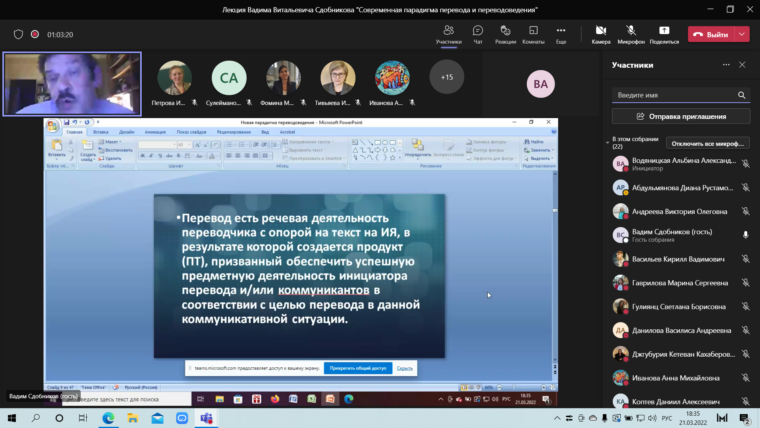Viewport: 760px width, 428px height.
Task: Toggle the Камера (Camera) on
Action: coord(600,30)
